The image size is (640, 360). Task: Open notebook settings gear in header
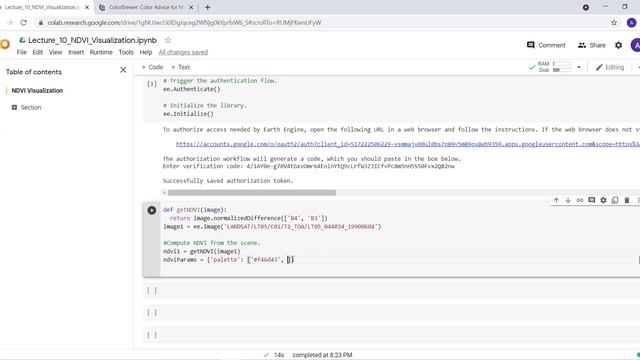point(618,45)
